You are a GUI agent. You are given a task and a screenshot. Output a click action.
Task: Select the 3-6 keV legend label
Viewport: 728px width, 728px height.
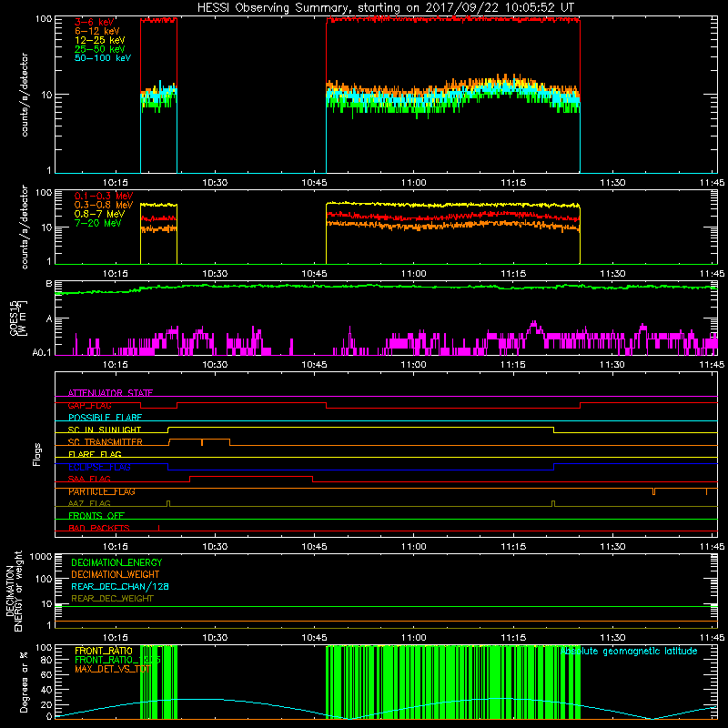pos(95,22)
